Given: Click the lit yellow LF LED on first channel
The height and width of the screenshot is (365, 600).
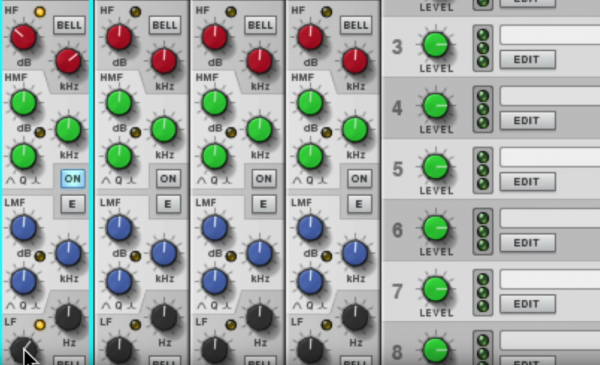Looking at the screenshot, I should pyautogui.click(x=40, y=325).
